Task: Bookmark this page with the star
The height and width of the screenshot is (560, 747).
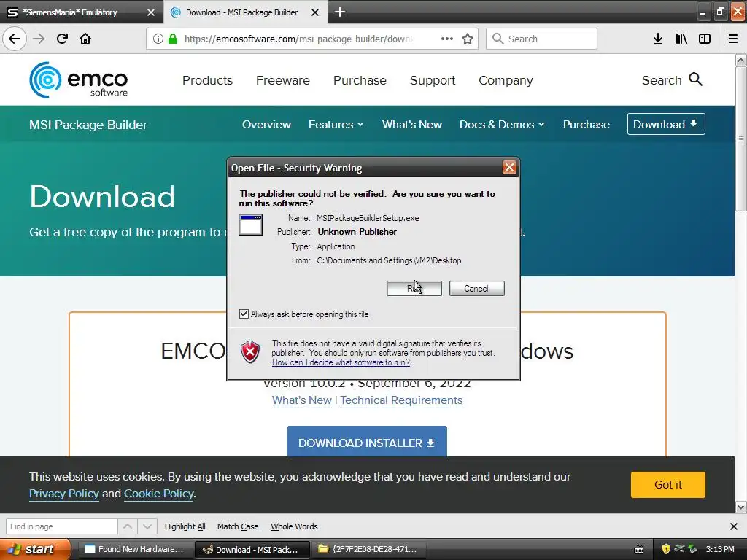Action: [468, 39]
